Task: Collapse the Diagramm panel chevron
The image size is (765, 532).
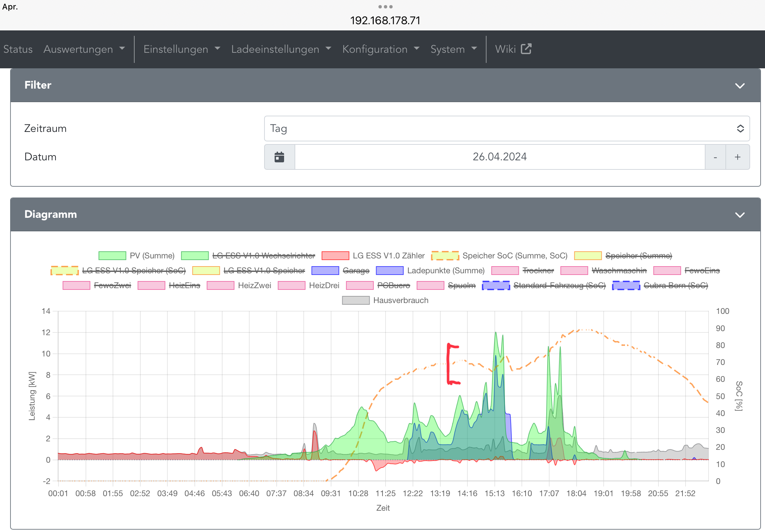Action: point(740,215)
